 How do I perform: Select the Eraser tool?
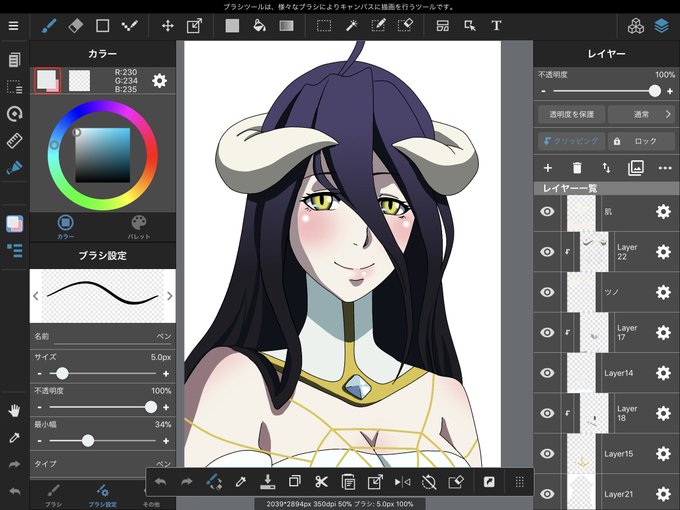point(75,26)
